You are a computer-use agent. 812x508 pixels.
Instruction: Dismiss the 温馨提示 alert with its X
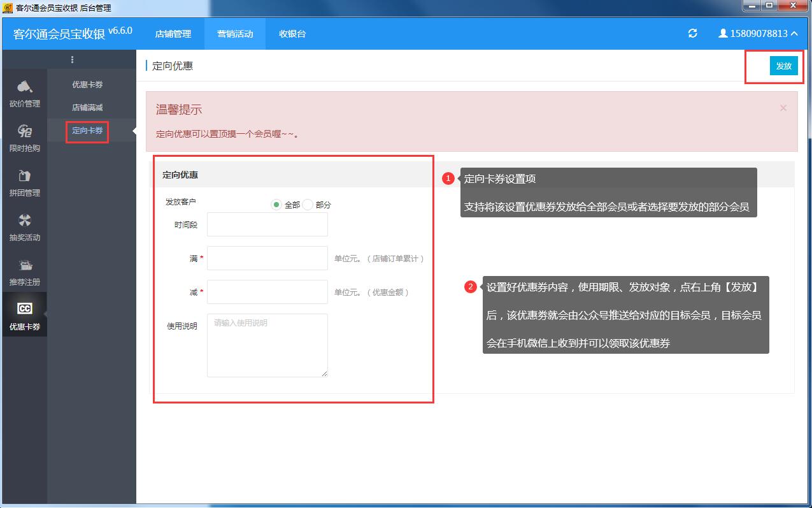point(783,108)
